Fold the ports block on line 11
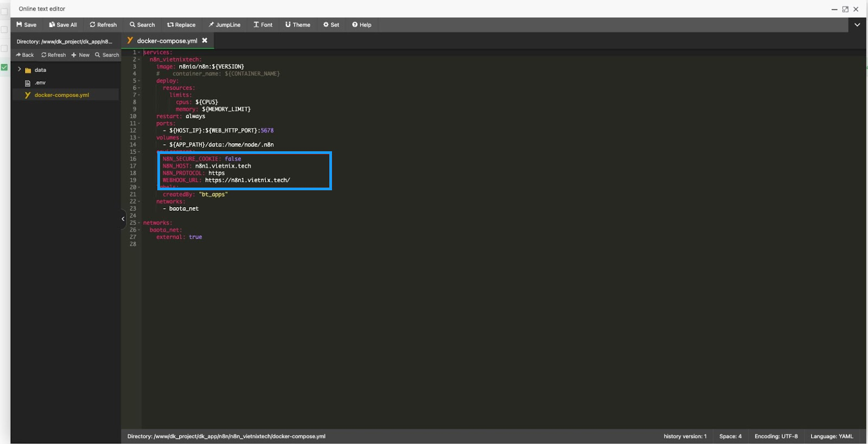Image resolution: width=868 pixels, height=444 pixels. click(x=139, y=124)
